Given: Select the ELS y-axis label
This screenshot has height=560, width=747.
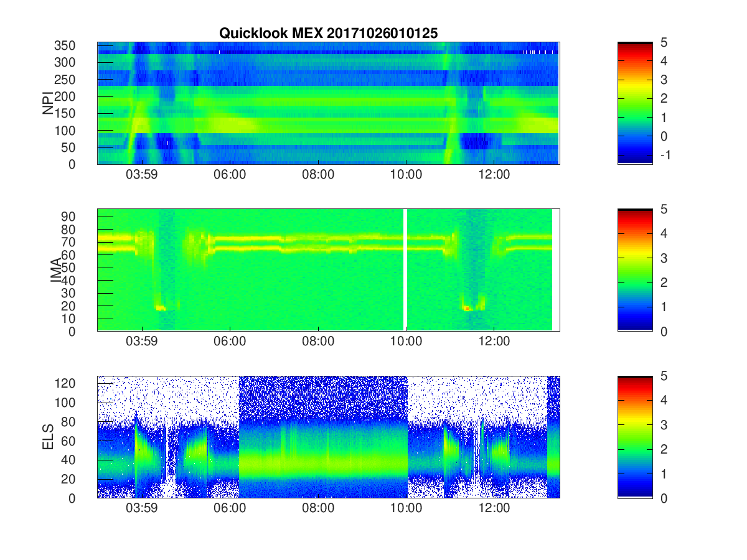Looking at the screenshot, I should (48, 437).
